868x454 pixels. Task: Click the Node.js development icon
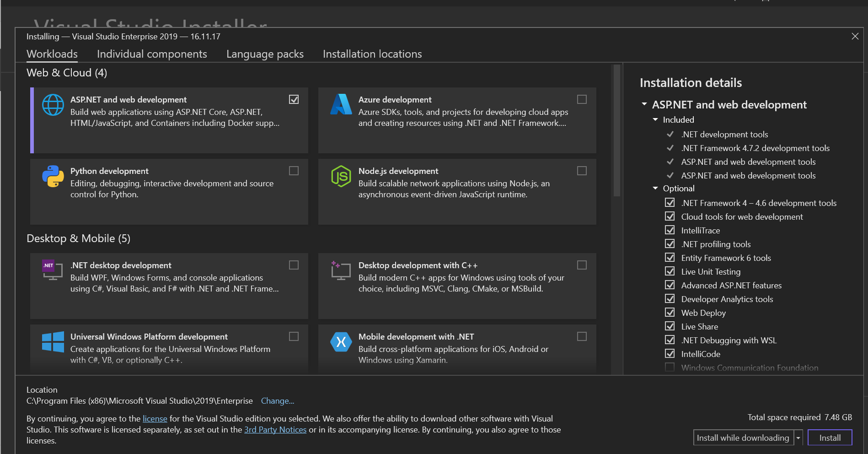click(341, 176)
